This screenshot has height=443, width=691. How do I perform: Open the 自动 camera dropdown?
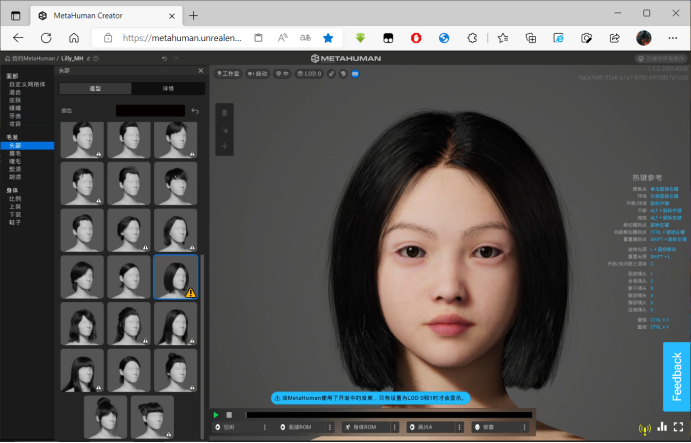click(258, 74)
